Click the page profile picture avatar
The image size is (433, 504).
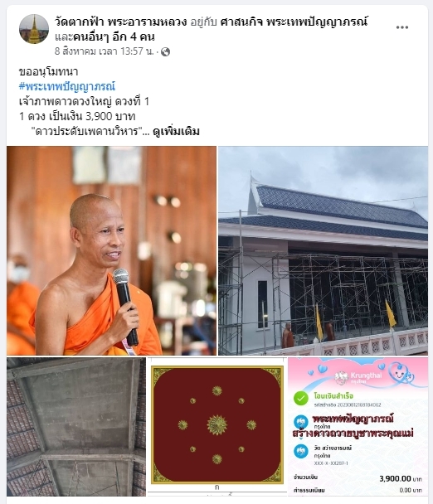click(x=34, y=29)
